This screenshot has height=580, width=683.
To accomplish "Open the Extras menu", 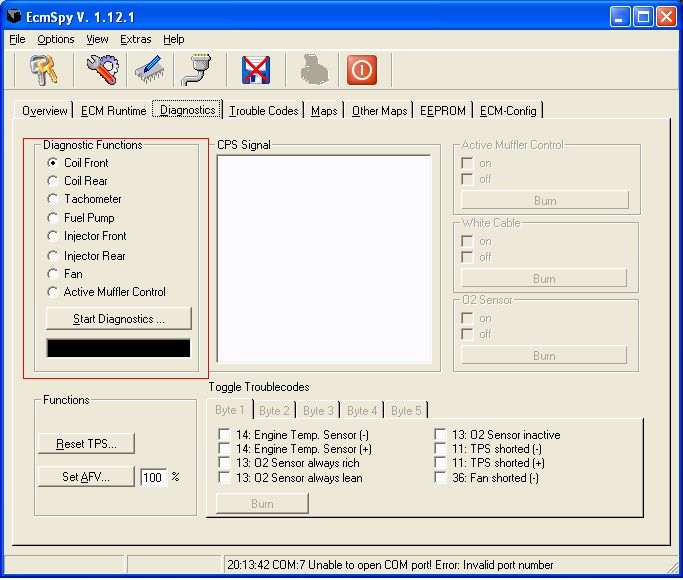I will click(135, 39).
